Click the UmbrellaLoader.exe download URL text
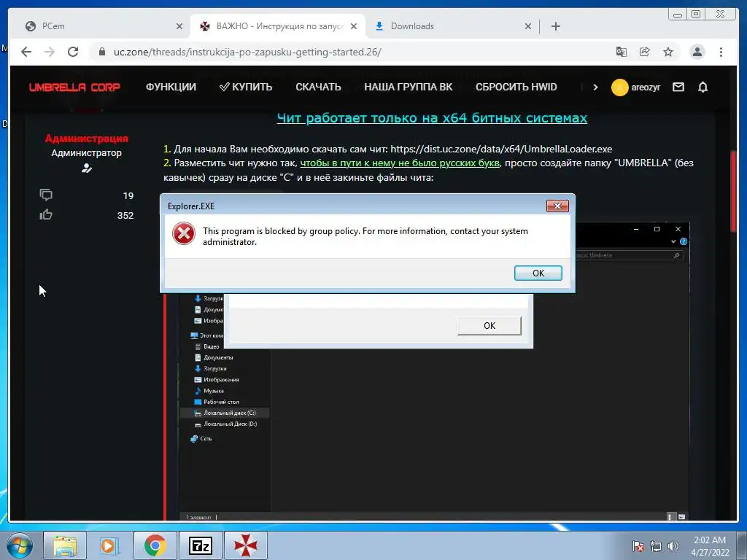The width and height of the screenshot is (747, 560). (501, 149)
